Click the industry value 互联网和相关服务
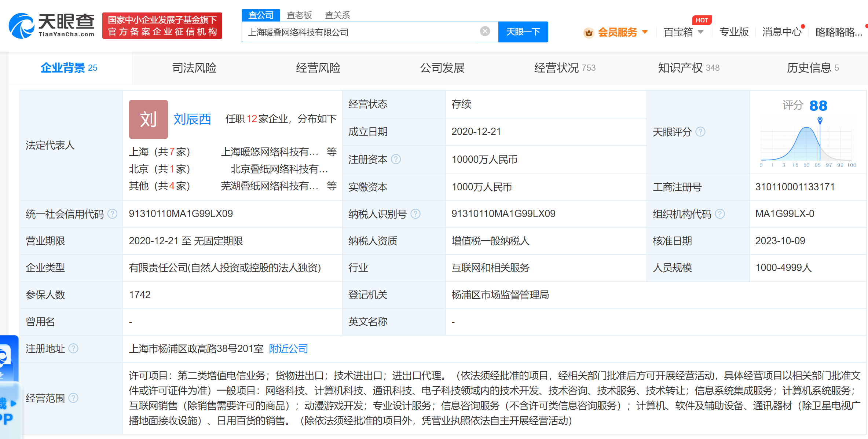Screen dimensions: 868x439 (490, 268)
